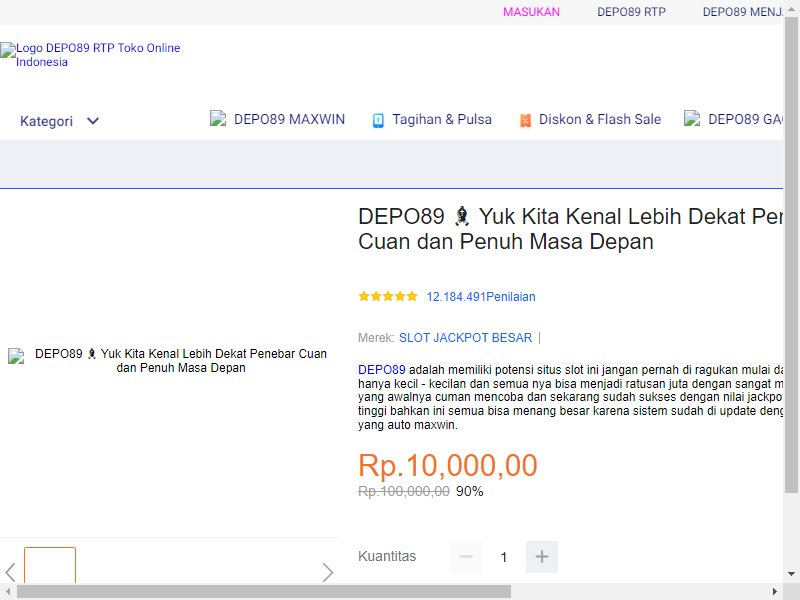Click the struck-through Rp.100,000,00 price
This screenshot has height=600, width=800.
[x=404, y=491]
